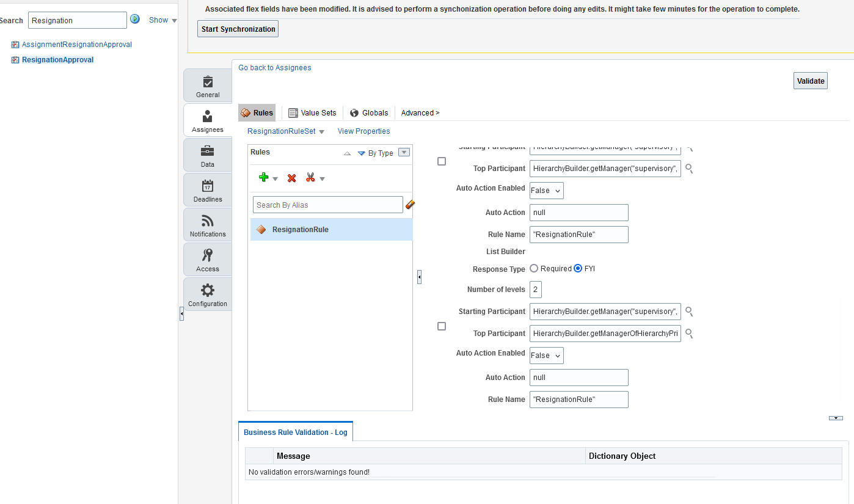Click the Number of levels field
This screenshot has height=504, width=854.
[536, 290]
